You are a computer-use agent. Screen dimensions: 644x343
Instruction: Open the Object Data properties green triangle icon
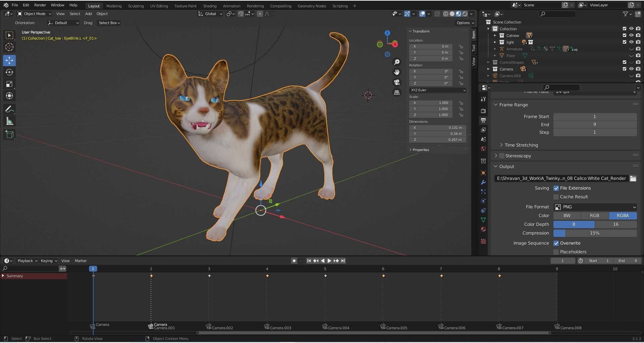pos(483,220)
